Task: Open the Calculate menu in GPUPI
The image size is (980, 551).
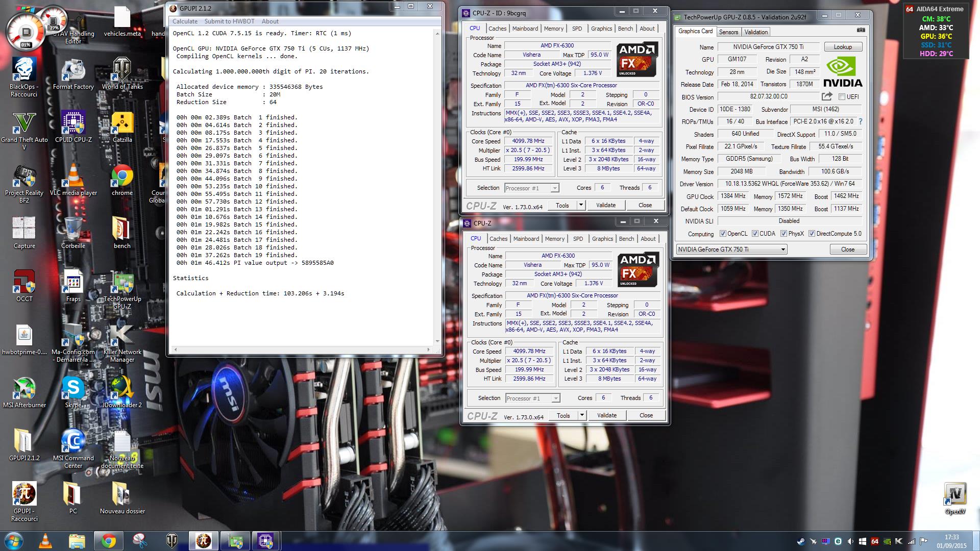Action: click(185, 21)
